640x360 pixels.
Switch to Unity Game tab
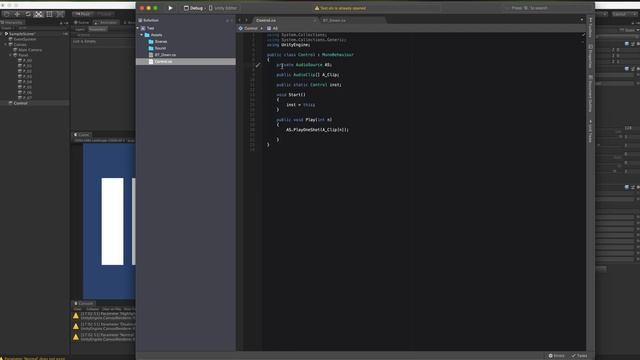82,135
